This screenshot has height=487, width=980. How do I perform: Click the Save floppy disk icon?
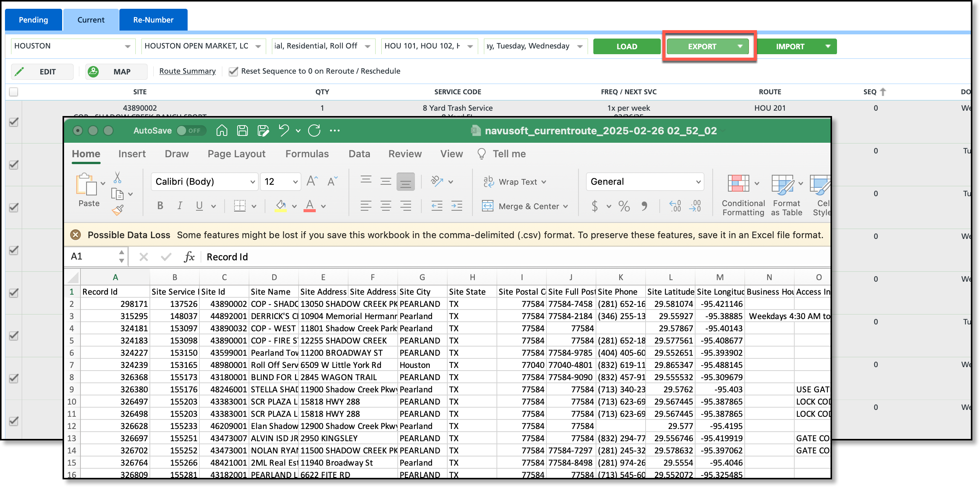243,131
